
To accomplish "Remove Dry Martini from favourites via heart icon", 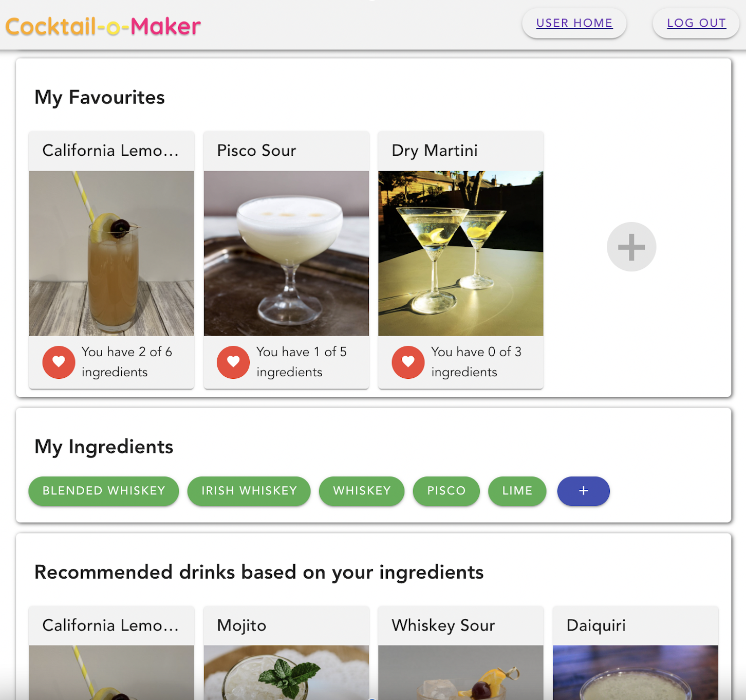I will click(408, 362).
